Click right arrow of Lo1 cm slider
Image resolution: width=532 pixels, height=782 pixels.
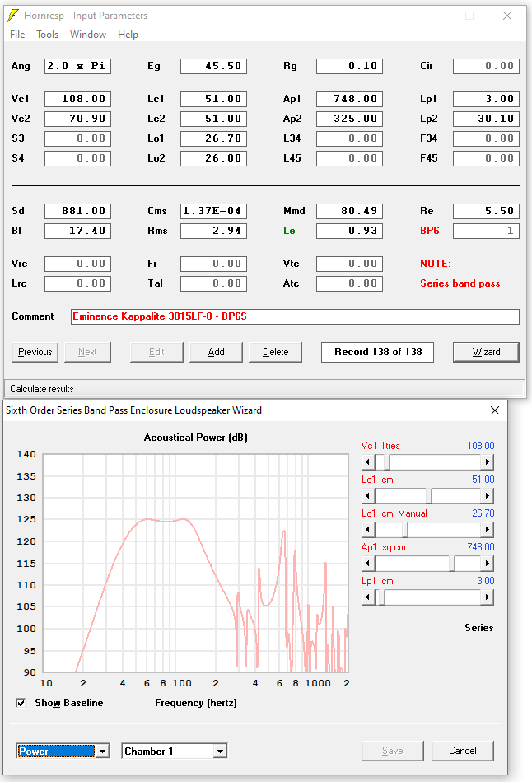[488, 530]
